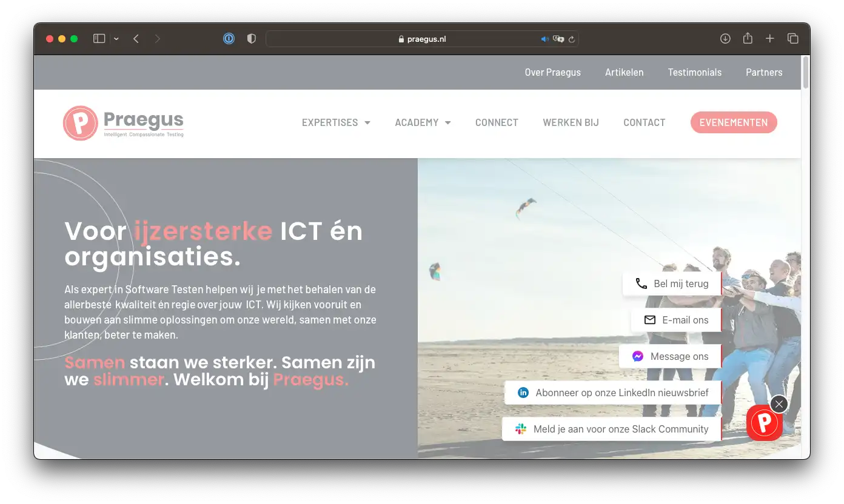The width and height of the screenshot is (844, 504).
Task: Click the praegus.nl address bar
Action: pyautogui.click(x=422, y=39)
